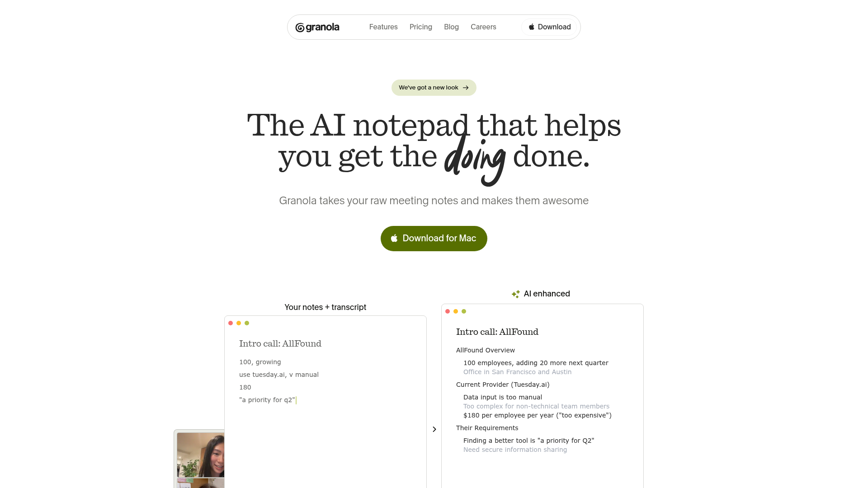
Task: Click the video call thumbnail of the woman
Action: click(x=201, y=455)
